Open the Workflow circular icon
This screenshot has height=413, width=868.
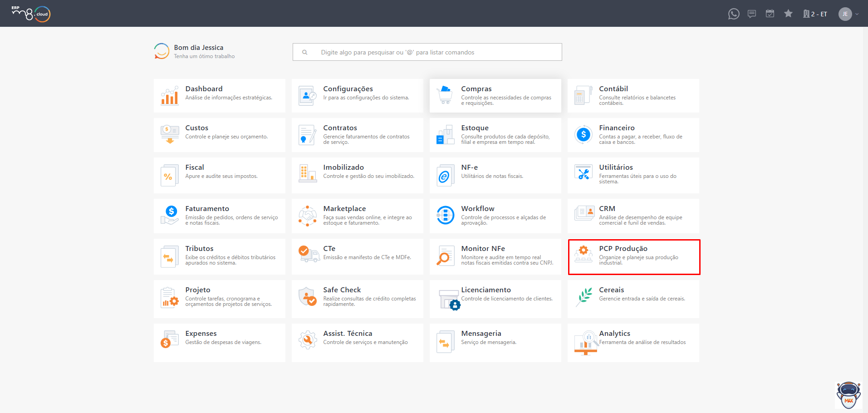point(446,215)
